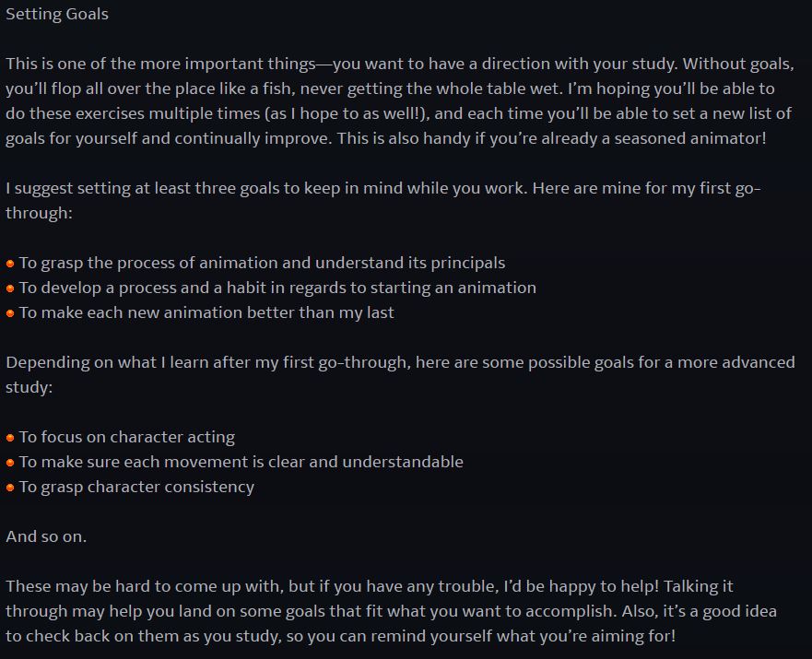Click the orange bullet before 'To grasp the process'

[x=10, y=264]
